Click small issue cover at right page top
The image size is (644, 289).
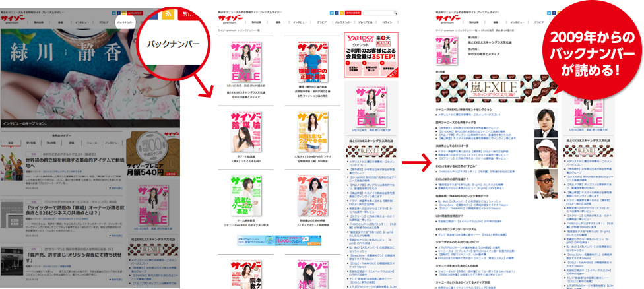[x=447, y=51]
